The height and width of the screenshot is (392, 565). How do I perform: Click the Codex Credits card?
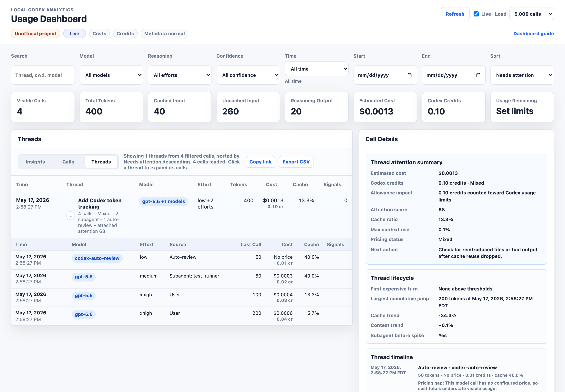454,107
